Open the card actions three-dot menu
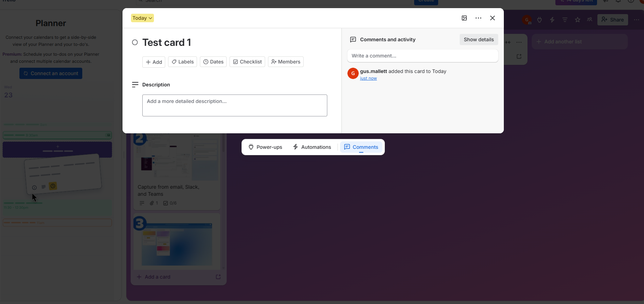This screenshot has height=304, width=644. pyautogui.click(x=478, y=18)
